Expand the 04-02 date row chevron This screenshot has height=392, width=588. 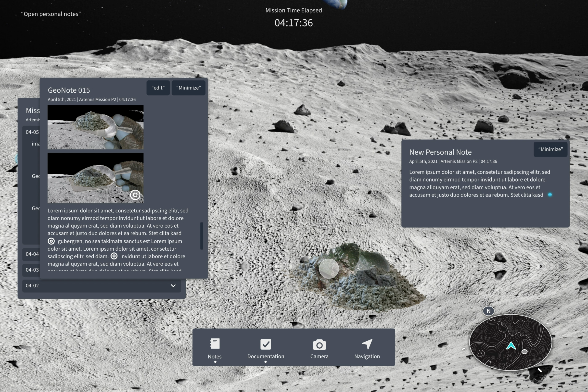[x=173, y=285]
